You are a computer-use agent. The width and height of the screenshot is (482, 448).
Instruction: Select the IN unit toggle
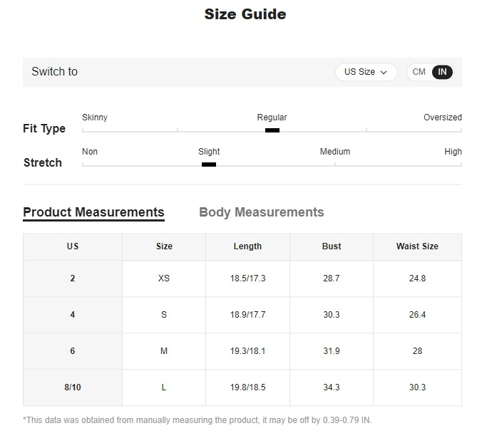pos(442,72)
